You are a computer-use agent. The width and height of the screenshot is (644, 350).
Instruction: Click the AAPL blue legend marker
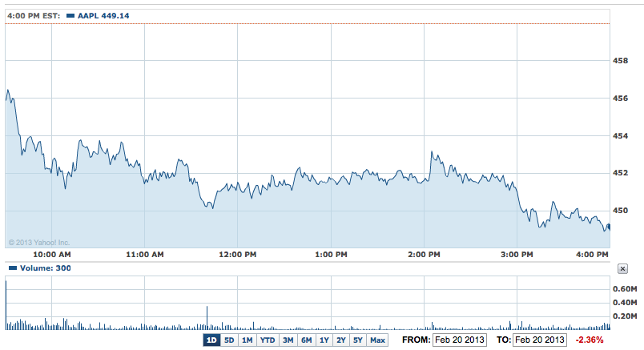[x=70, y=15]
